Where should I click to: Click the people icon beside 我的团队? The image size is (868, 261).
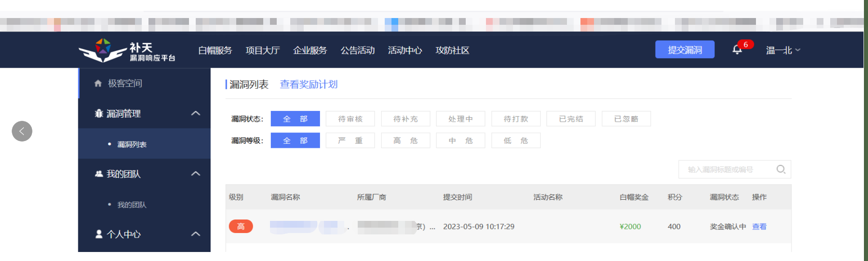pos(99,174)
